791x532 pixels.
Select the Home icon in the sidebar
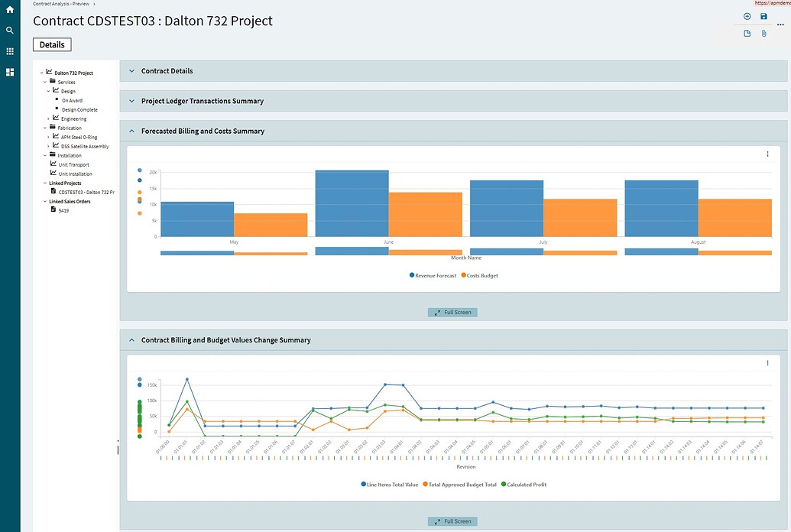9,9
